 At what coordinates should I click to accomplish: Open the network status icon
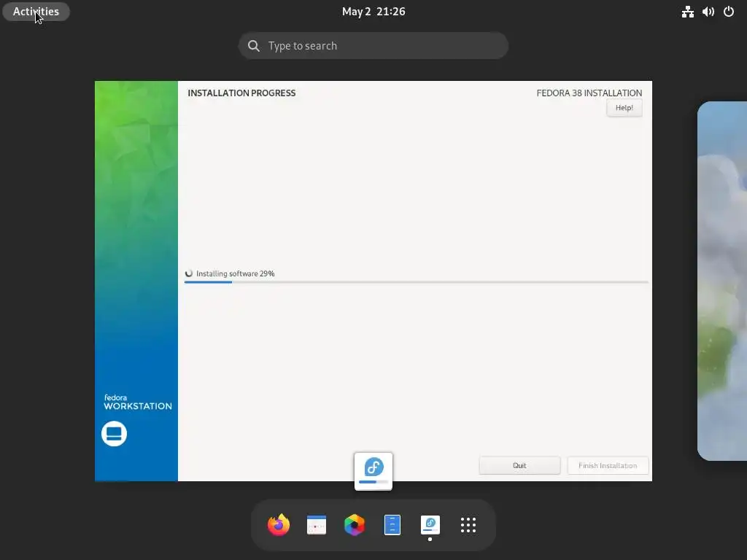click(x=687, y=12)
